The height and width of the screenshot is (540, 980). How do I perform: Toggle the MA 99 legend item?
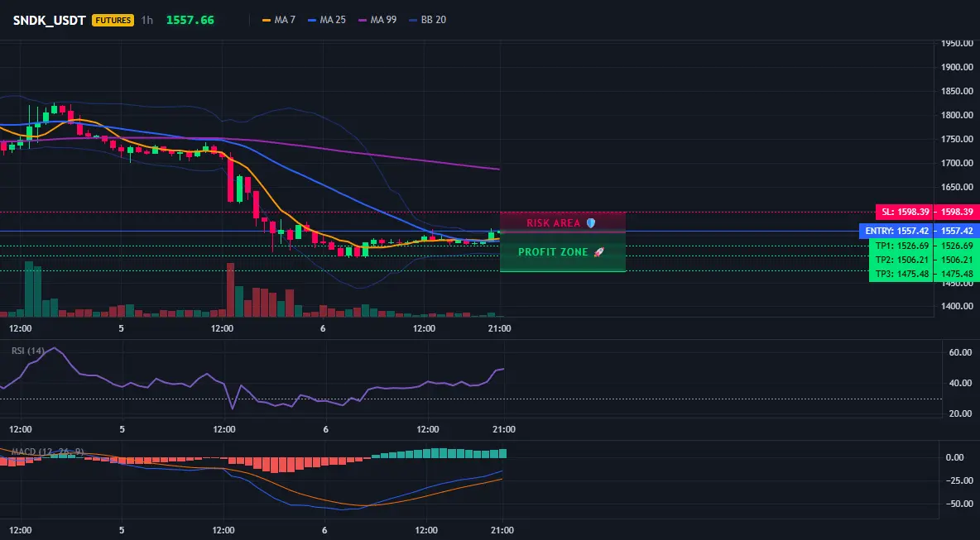click(x=377, y=20)
